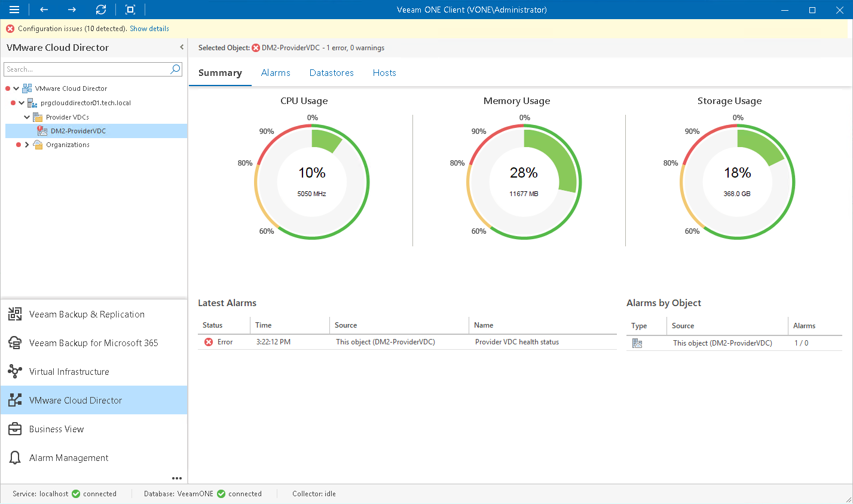The height and width of the screenshot is (504, 853).
Task: Click the CPU Usage 10% gauge
Action: 312,182
